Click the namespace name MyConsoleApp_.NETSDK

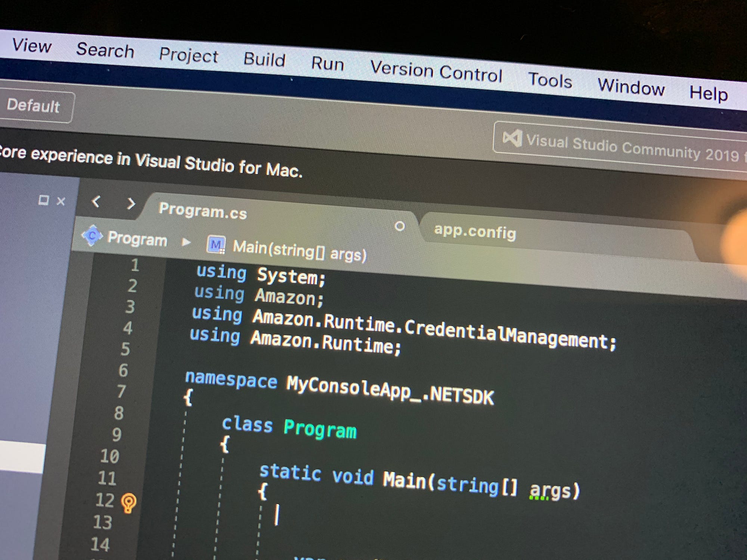point(390,390)
